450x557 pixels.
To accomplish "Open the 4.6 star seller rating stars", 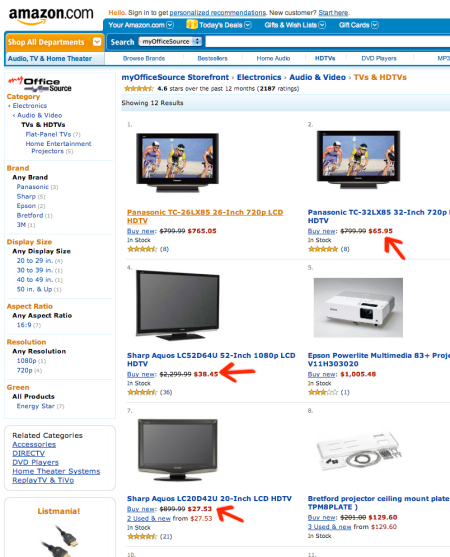I will 138,88.
